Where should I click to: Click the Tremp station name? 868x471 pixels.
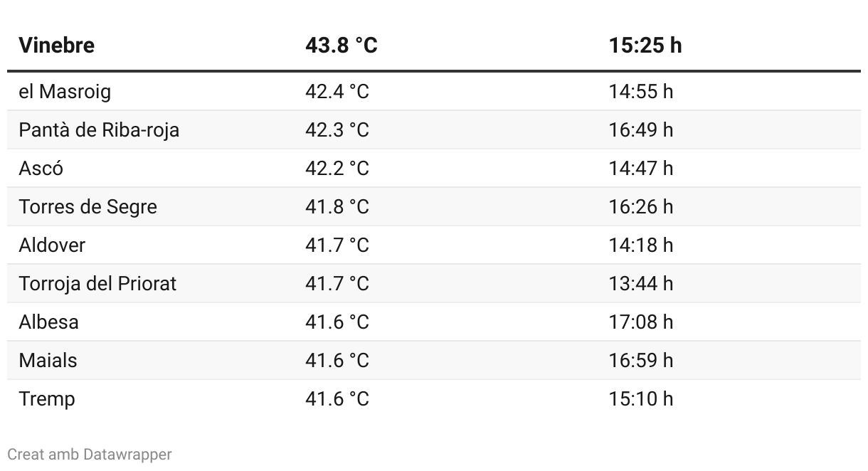tap(47, 399)
